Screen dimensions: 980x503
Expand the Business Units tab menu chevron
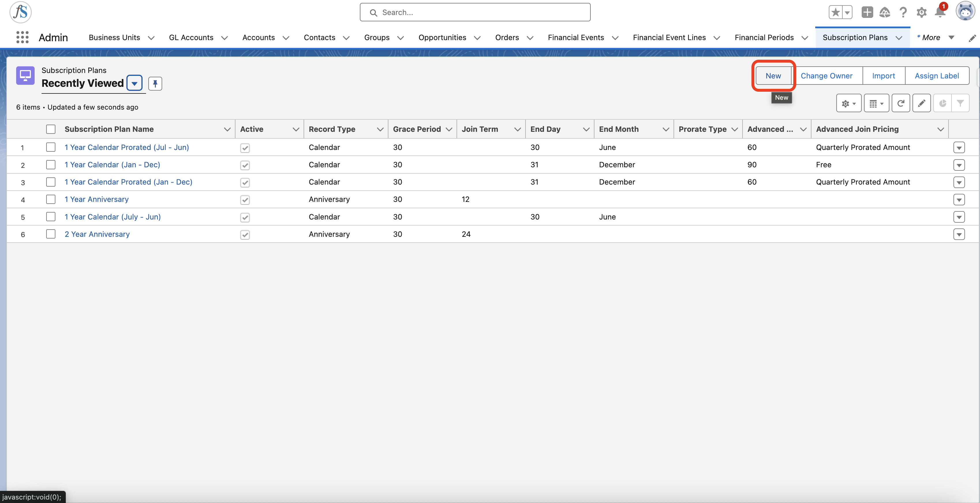(x=151, y=38)
